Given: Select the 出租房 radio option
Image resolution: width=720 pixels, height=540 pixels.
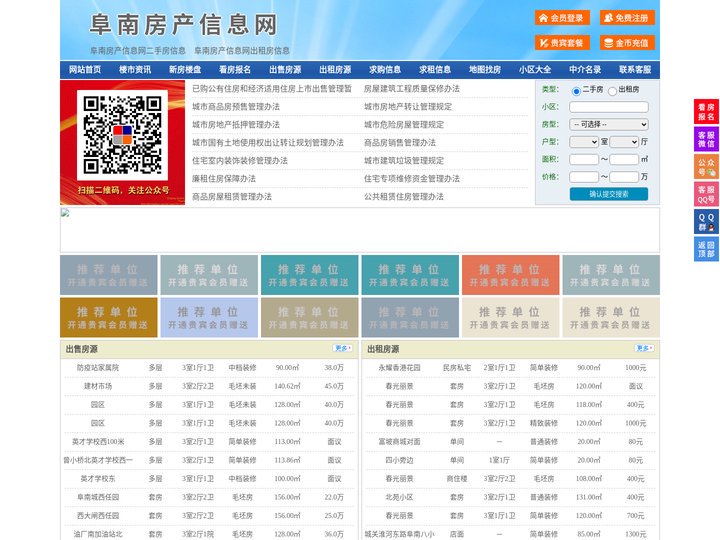Looking at the screenshot, I should click(612, 91).
